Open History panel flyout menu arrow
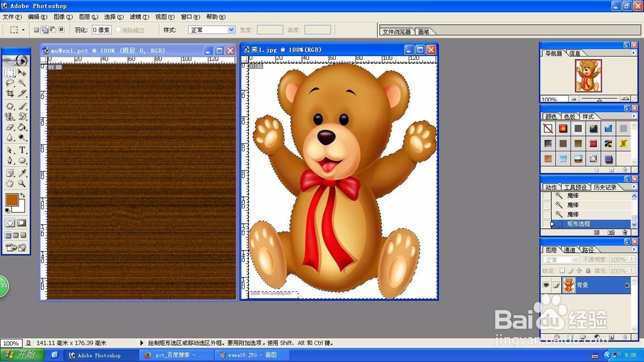The image size is (644, 362). pos(633,187)
